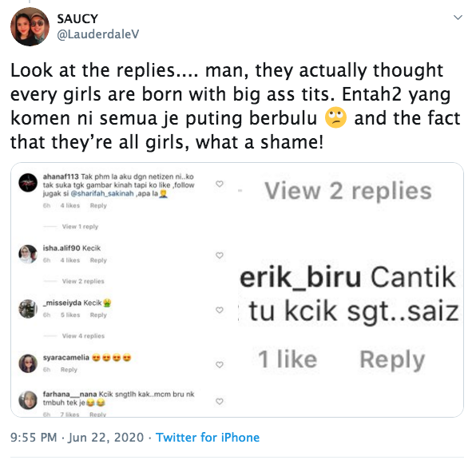Tap heart icon beside _misseiyda comment

tap(219, 310)
